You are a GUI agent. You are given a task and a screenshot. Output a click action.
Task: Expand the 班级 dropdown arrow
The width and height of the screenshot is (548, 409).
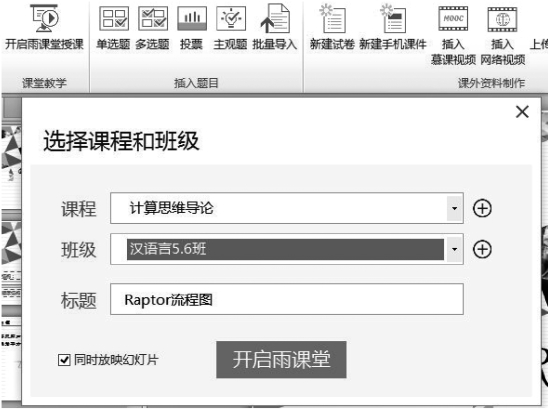coord(454,249)
